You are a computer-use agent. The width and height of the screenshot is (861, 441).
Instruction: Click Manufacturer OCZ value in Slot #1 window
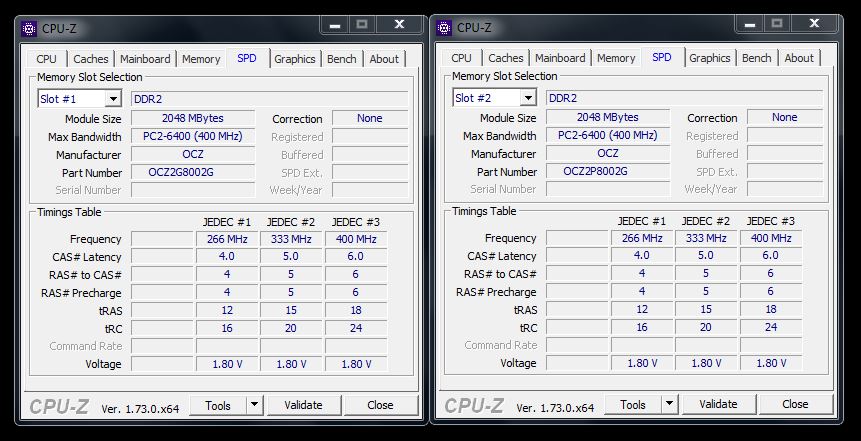pyautogui.click(x=193, y=154)
